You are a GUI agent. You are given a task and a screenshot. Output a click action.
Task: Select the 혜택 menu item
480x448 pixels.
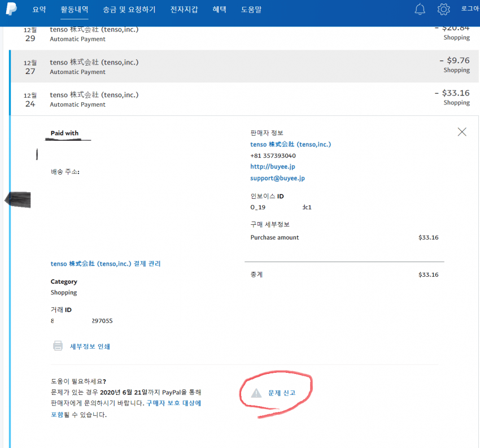(x=219, y=10)
